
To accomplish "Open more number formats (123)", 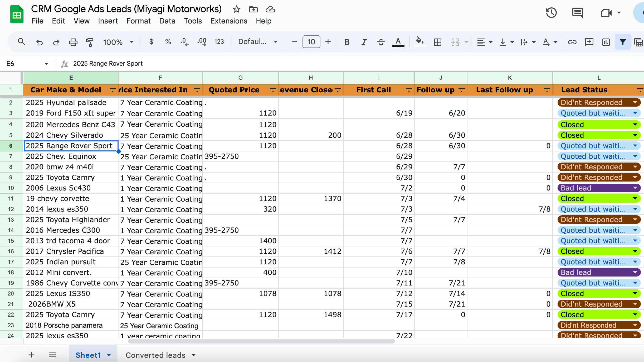I will pos(219,42).
